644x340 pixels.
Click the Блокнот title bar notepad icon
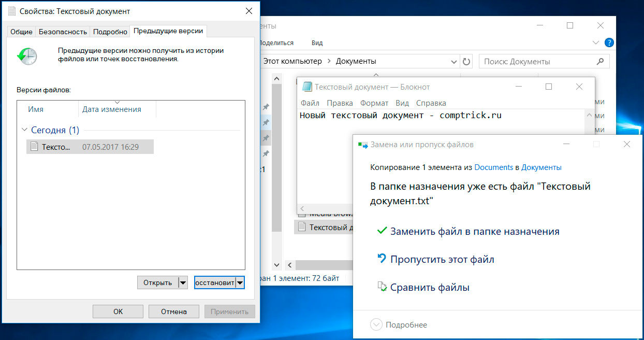coord(307,87)
